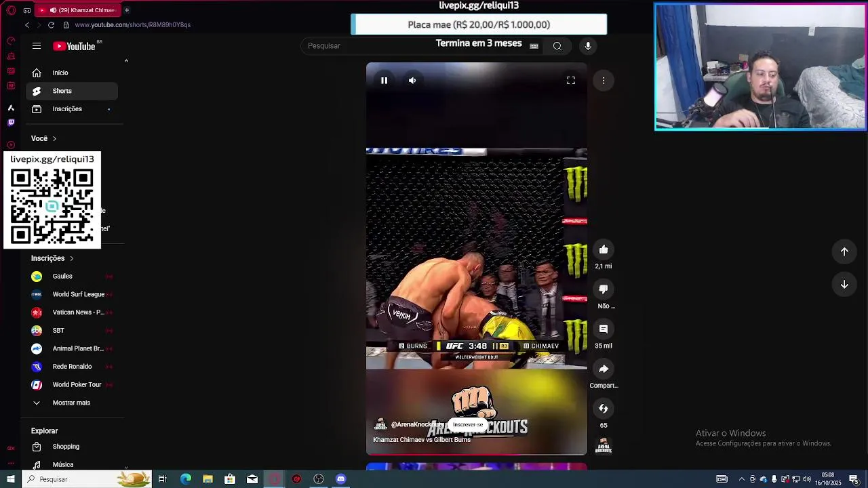The width and height of the screenshot is (868, 488).
Task: Open World Poker Tour channel
Action: point(72,385)
